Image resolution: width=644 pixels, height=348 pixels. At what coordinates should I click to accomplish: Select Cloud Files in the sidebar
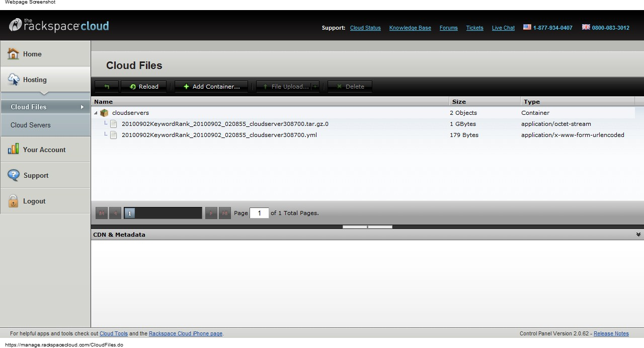click(x=45, y=107)
